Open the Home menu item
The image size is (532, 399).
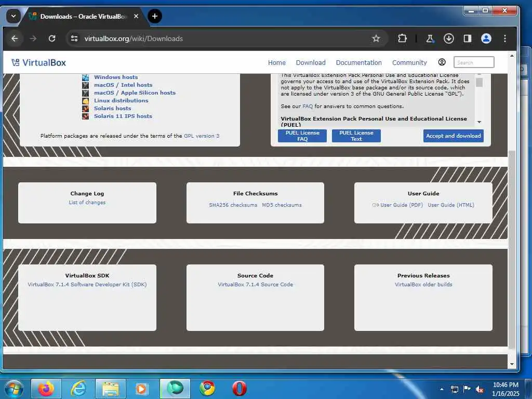tap(277, 63)
